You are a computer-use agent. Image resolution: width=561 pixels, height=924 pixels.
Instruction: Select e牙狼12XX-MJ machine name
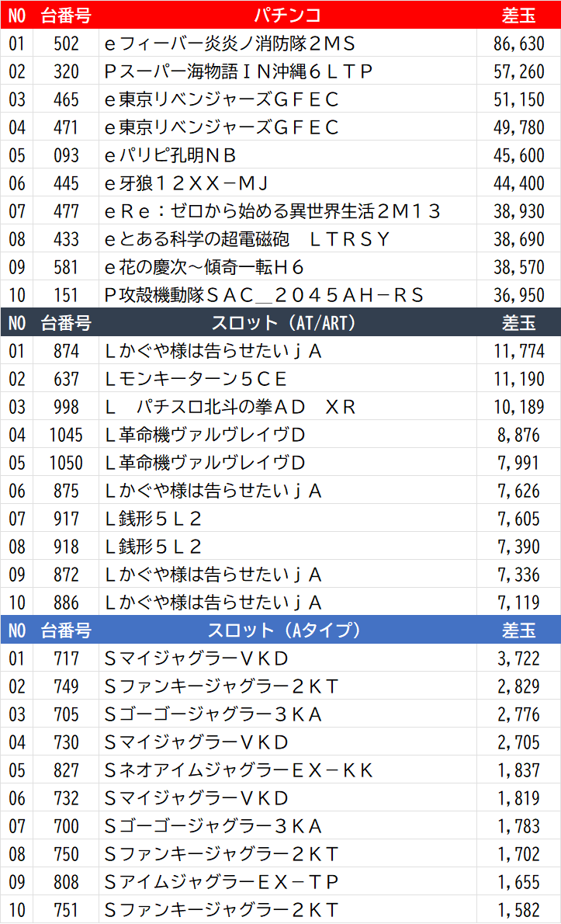click(186, 183)
